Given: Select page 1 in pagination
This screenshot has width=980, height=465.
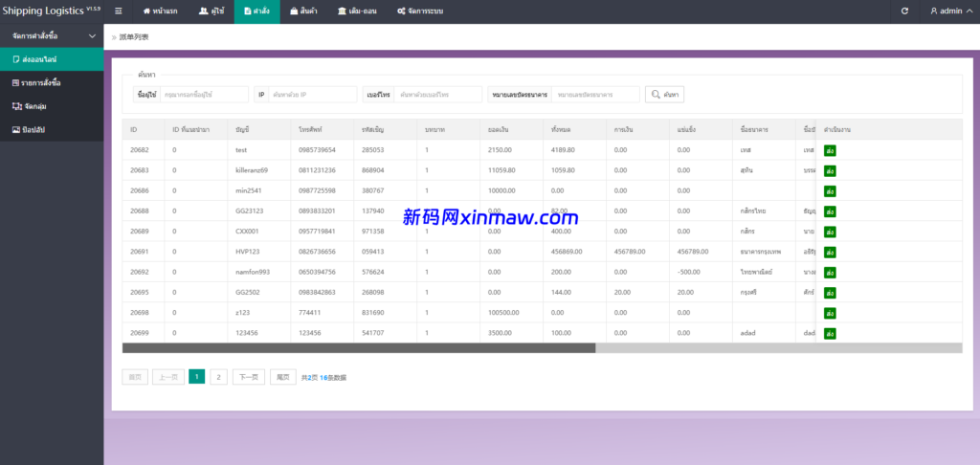Looking at the screenshot, I should 197,377.
